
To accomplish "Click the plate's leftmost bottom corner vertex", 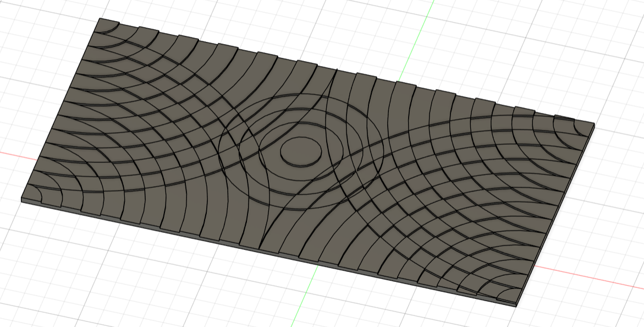I will (21, 199).
